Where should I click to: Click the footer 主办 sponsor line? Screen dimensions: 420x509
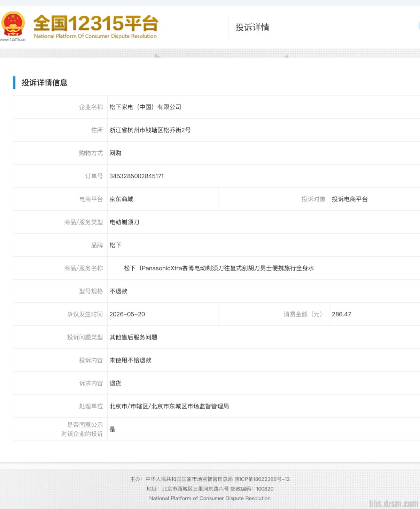pos(181,479)
